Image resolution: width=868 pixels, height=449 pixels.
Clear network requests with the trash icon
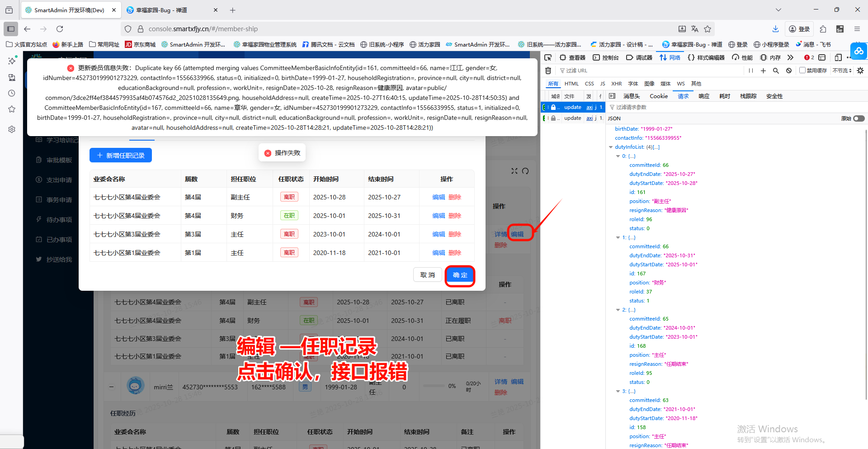[548, 71]
